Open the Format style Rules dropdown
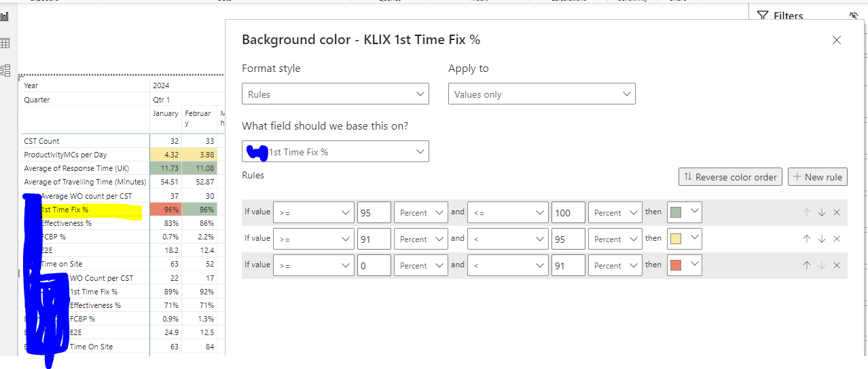Image resolution: width=868 pixels, height=369 pixels. (x=336, y=94)
